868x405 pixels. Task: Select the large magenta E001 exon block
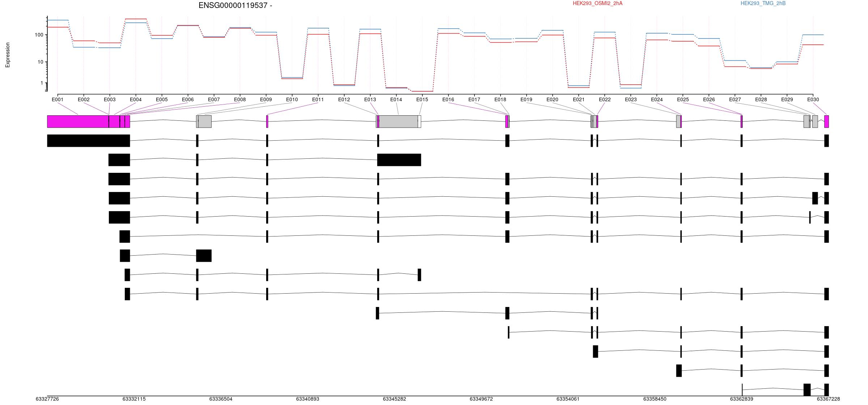pyautogui.click(x=78, y=121)
